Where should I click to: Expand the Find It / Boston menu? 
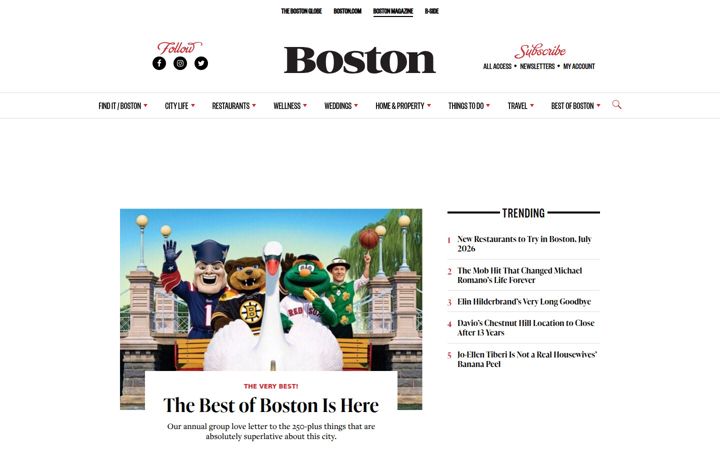click(123, 106)
